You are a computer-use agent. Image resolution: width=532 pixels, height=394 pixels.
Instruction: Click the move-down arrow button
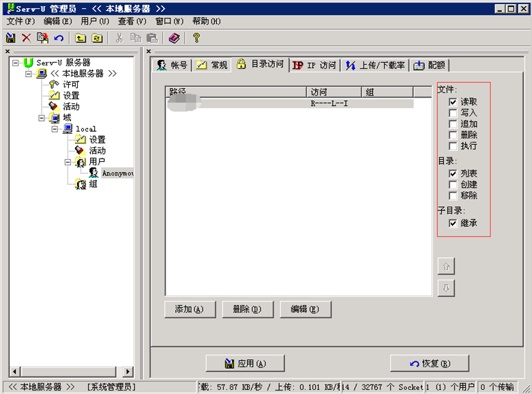[x=446, y=288]
